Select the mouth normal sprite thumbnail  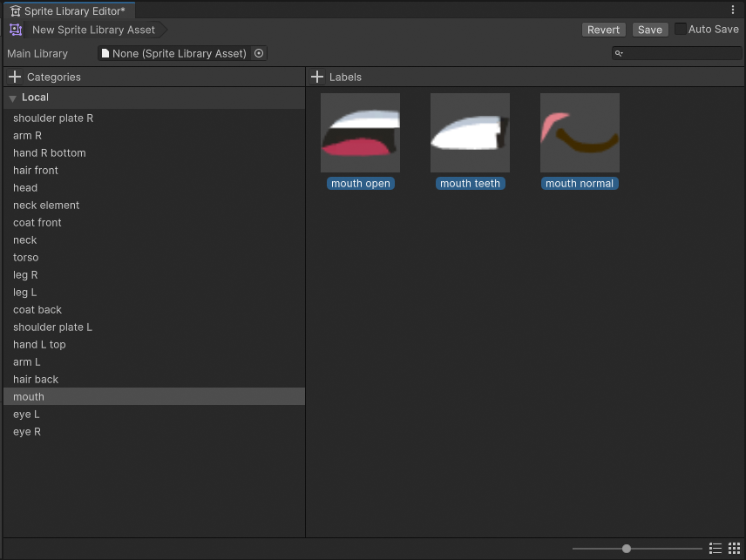(x=580, y=132)
